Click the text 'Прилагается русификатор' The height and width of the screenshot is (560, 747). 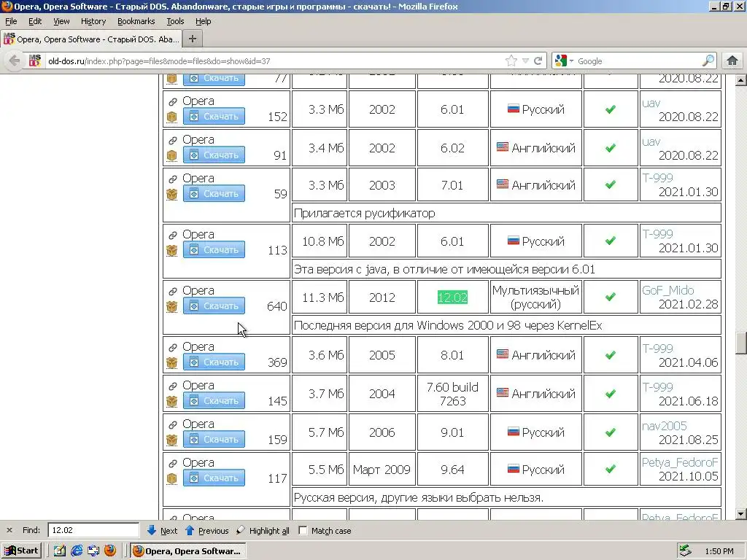click(x=365, y=213)
